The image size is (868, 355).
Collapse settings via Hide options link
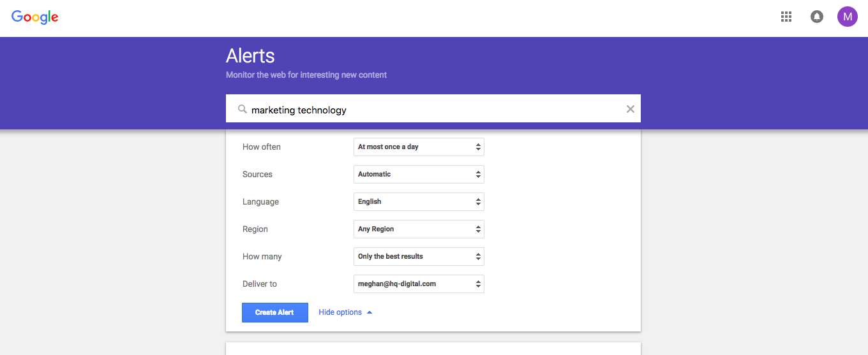pos(345,312)
